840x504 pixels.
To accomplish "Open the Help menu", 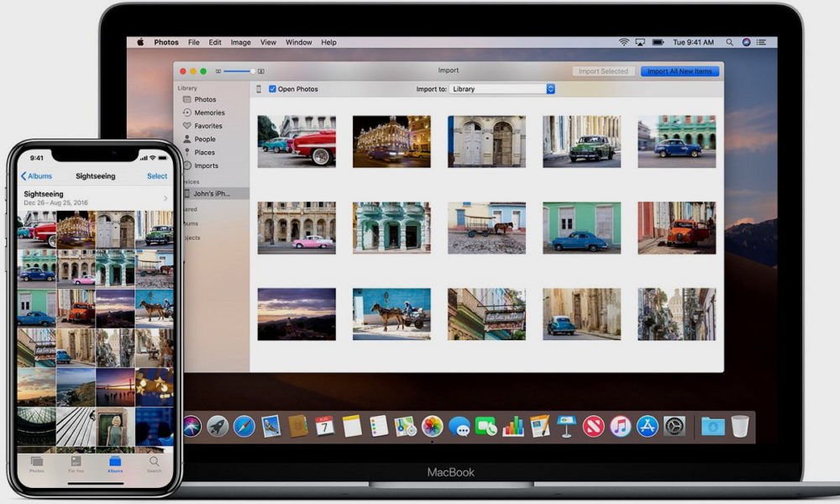I will 329,42.
